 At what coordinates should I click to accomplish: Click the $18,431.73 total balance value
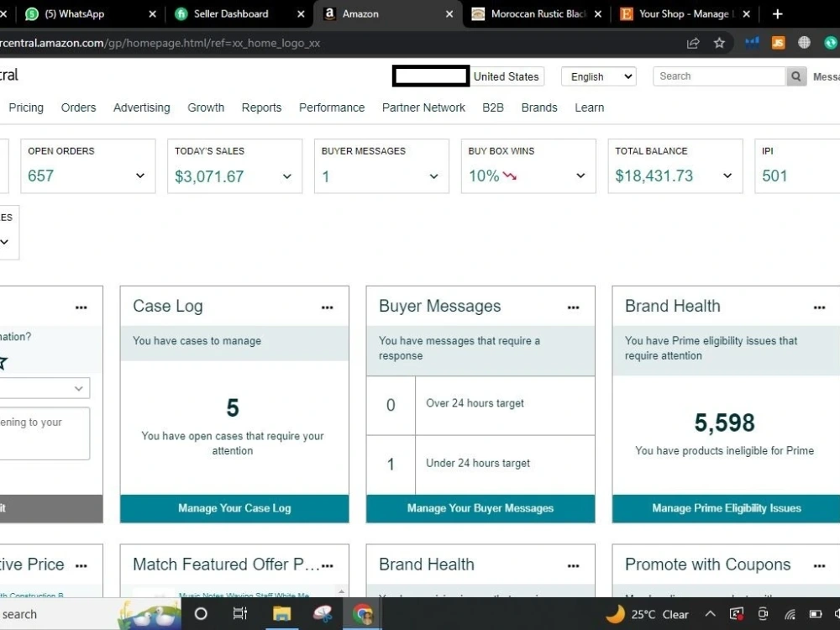(x=654, y=176)
